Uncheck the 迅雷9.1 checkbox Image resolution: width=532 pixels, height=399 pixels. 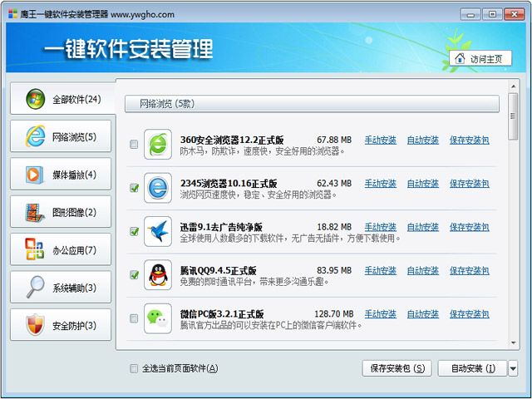point(134,231)
